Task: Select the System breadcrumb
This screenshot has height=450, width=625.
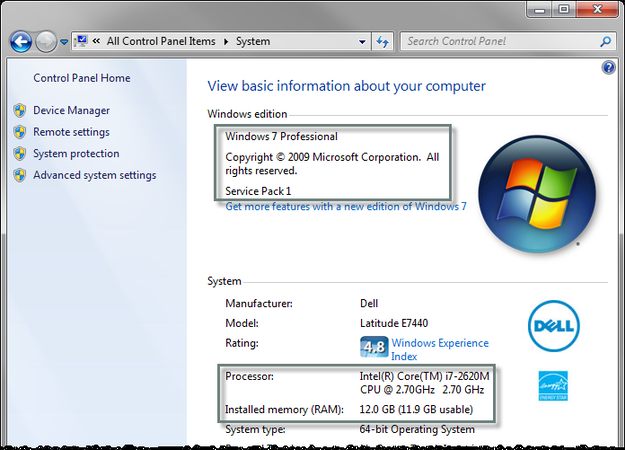Action: (253, 41)
